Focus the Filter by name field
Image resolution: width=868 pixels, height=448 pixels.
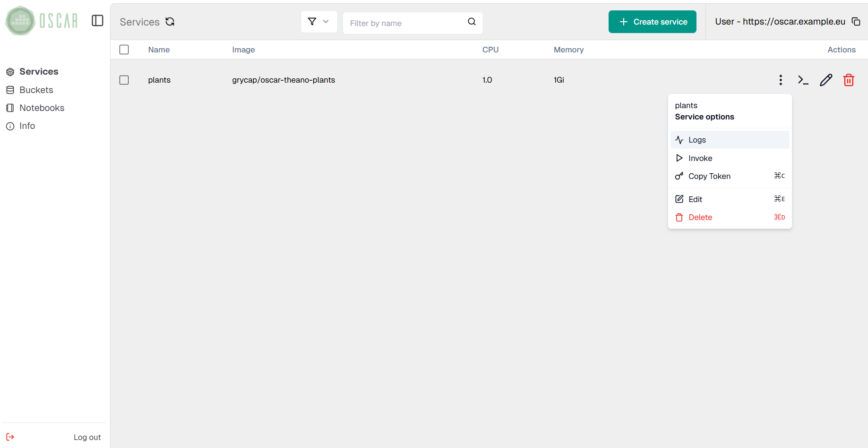(405, 23)
